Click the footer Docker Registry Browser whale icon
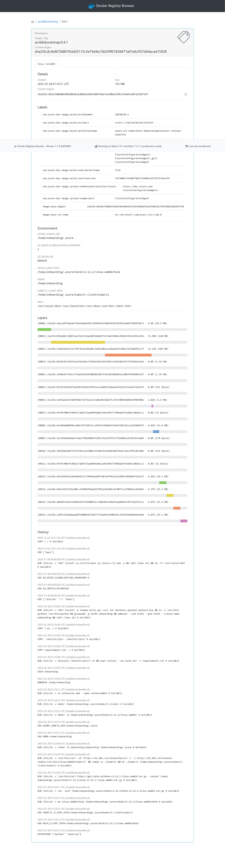The image size is (225, 868). coord(15,146)
